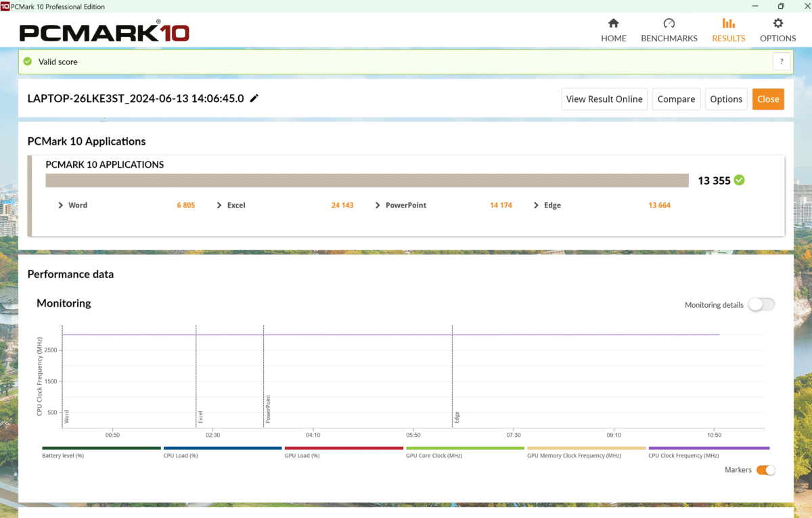Image resolution: width=812 pixels, height=518 pixels.
Task: Enable the Monitoring details toggle
Action: (761, 305)
